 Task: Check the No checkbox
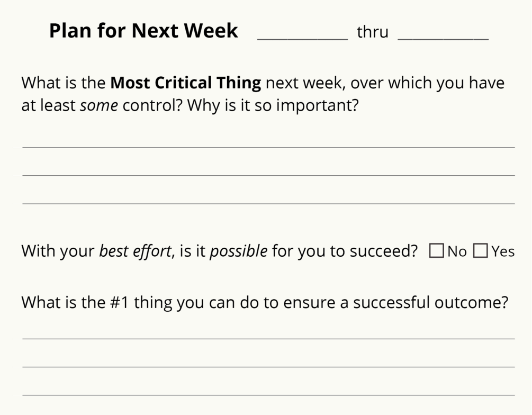436,251
